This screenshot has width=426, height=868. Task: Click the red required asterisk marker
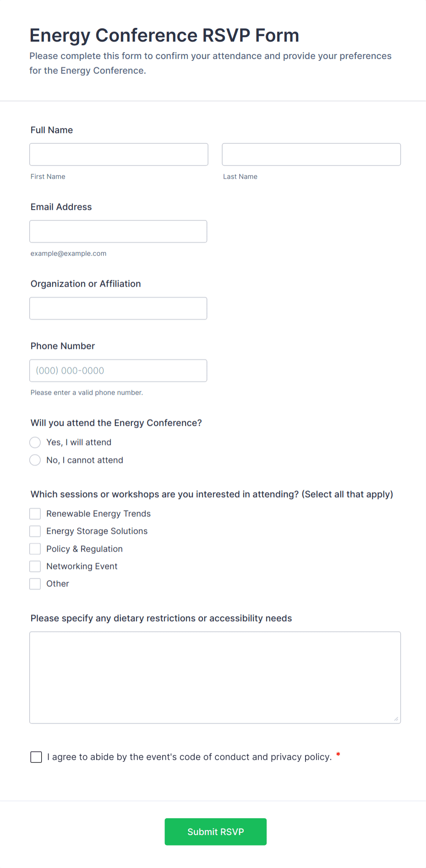coord(338,755)
